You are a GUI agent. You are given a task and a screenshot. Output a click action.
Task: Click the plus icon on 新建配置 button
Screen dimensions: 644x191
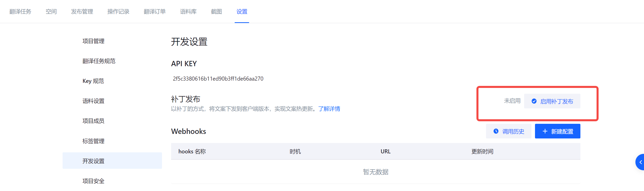[545, 131]
